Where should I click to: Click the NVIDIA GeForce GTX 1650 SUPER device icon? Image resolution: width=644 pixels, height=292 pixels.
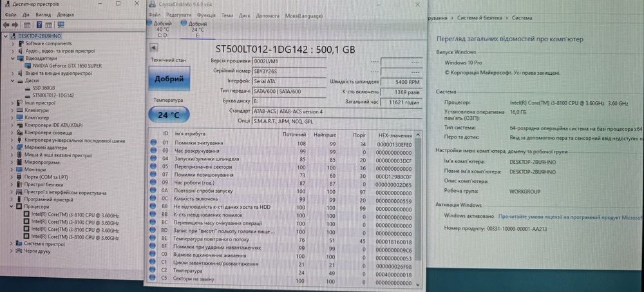(28, 66)
